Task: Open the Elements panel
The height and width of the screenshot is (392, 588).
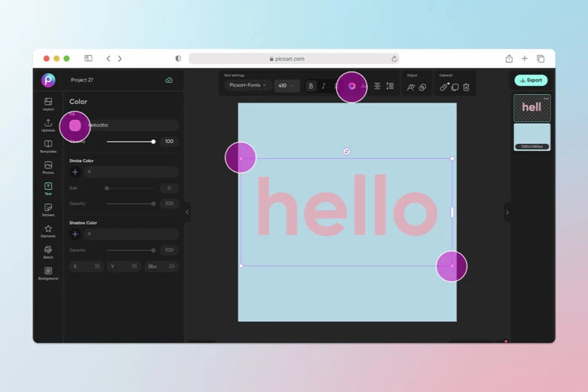Action: pyautogui.click(x=48, y=230)
